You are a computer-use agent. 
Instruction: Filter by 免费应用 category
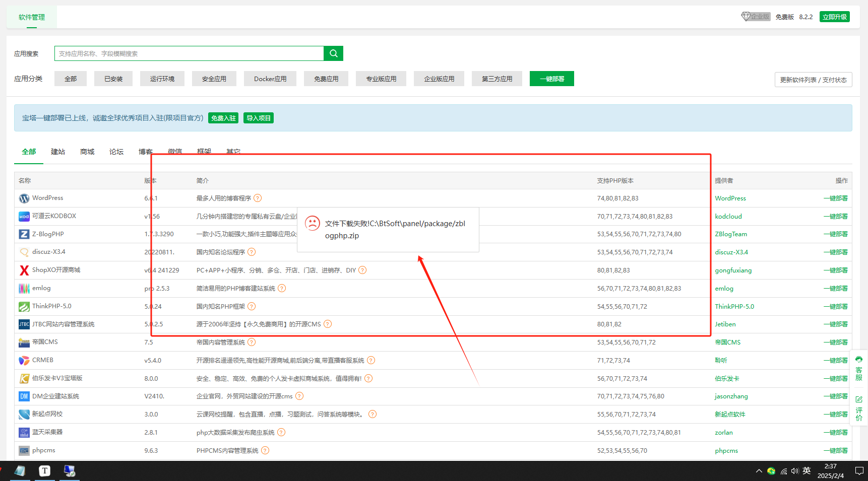pyautogui.click(x=326, y=79)
